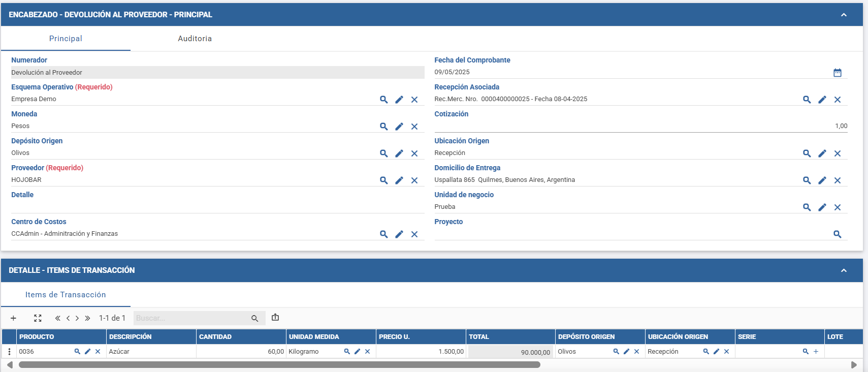This screenshot has width=868, height=372.
Task: Clear the Recepción Asociada field
Action: point(838,100)
